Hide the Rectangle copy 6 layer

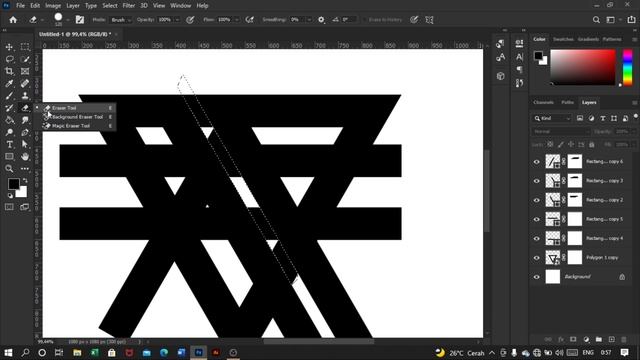click(x=537, y=162)
